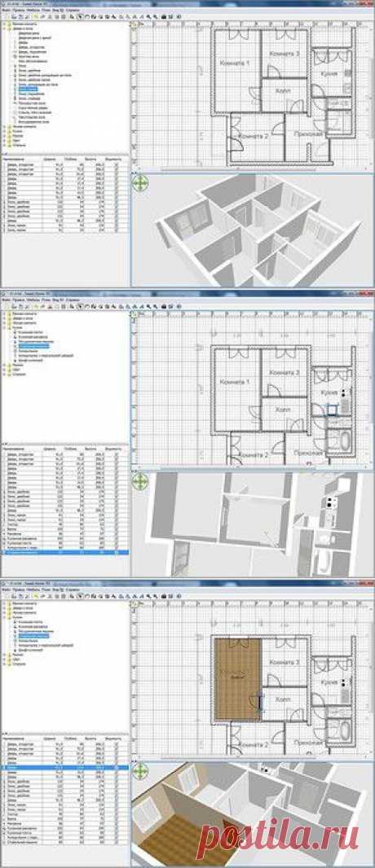Image resolution: width=375 pixels, height=868 pixels.
Task: Click the camera icon in the first window's toolbar
Action: click(x=163, y=16)
